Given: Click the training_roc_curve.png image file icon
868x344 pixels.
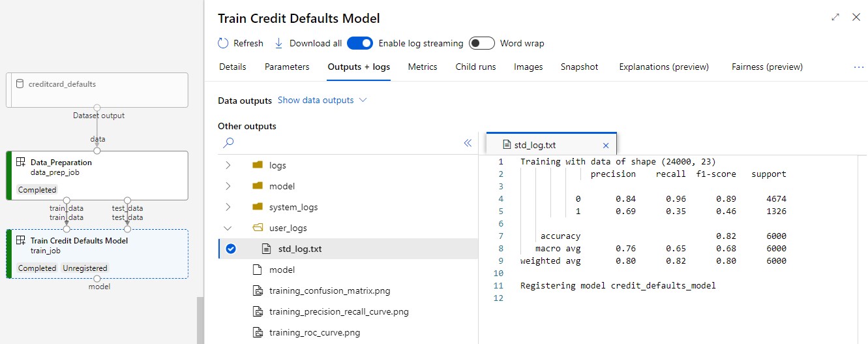Looking at the screenshot, I should coord(257,332).
